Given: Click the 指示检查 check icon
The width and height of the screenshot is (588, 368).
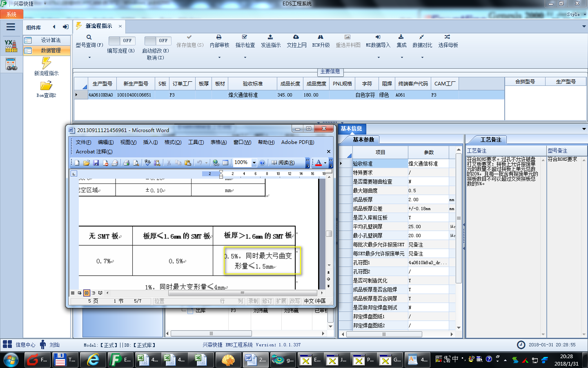Looking at the screenshot, I should point(245,37).
